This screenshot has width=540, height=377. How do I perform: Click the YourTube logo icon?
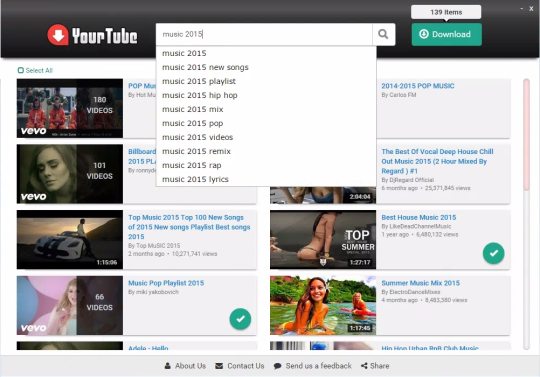point(58,34)
